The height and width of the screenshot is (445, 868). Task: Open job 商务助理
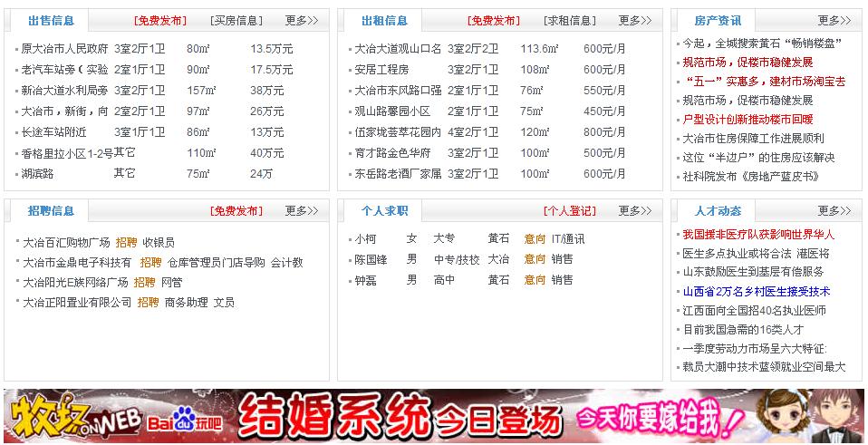[187, 302]
